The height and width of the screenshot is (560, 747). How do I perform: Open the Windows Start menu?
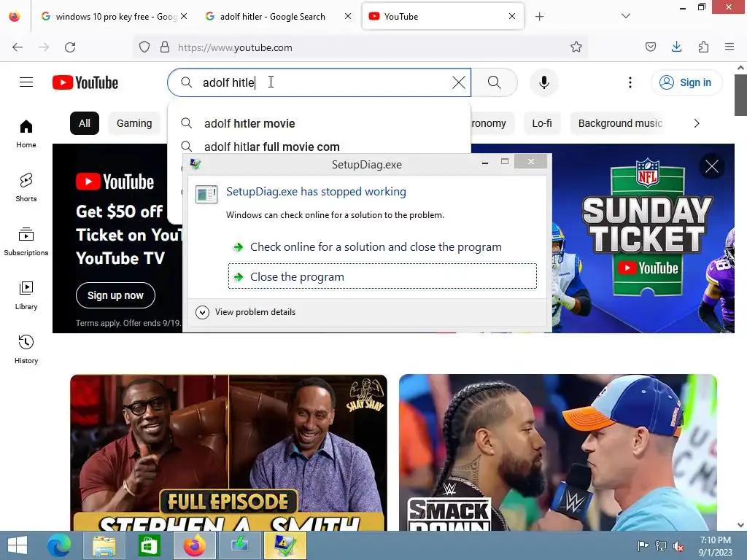tap(18, 545)
